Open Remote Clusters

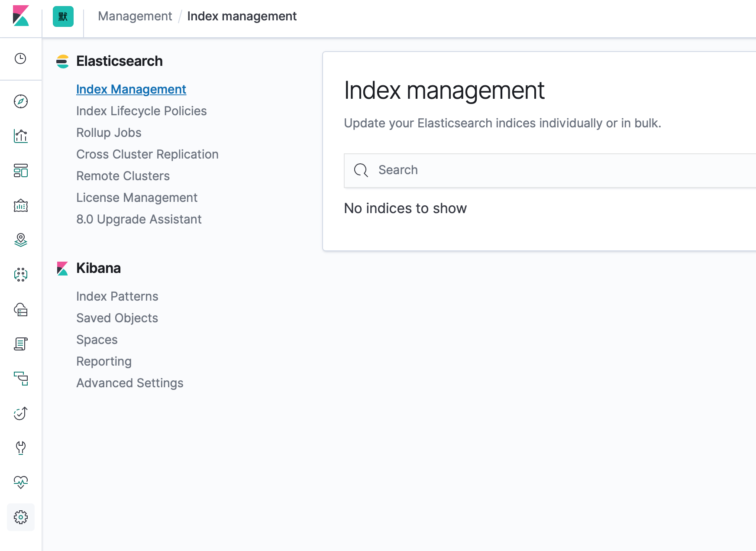point(123,176)
